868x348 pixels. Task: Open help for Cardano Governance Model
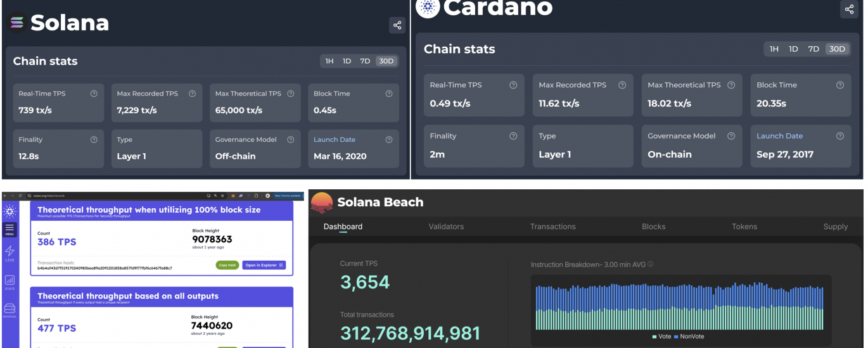coord(731,136)
